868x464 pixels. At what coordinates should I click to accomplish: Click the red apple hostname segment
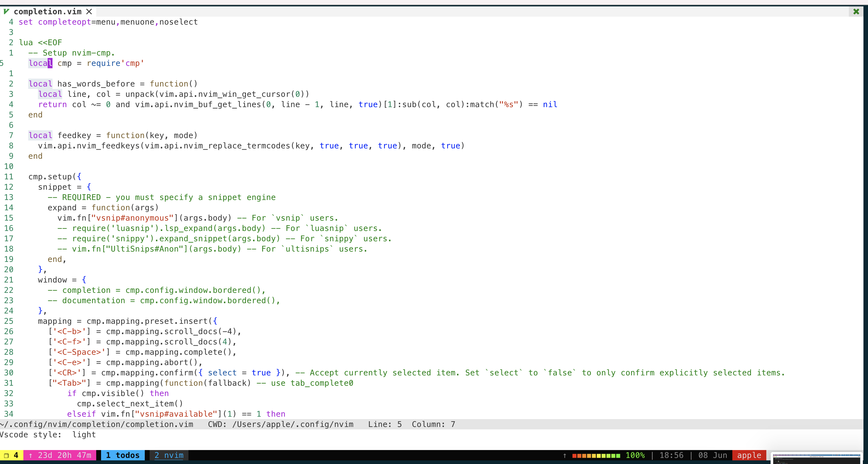point(749,455)
